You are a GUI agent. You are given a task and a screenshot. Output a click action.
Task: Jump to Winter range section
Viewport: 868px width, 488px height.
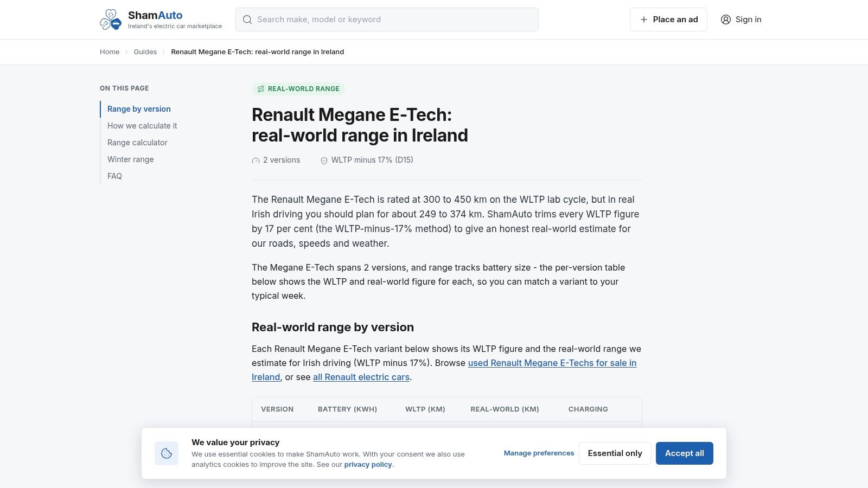coord(130,159)
